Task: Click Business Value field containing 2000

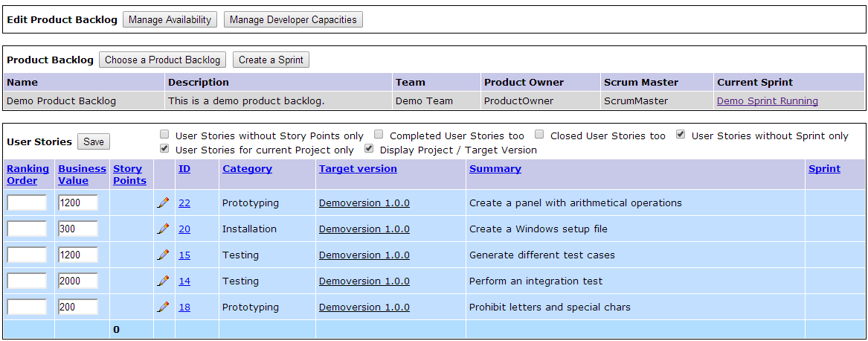Action: [78, 281]
